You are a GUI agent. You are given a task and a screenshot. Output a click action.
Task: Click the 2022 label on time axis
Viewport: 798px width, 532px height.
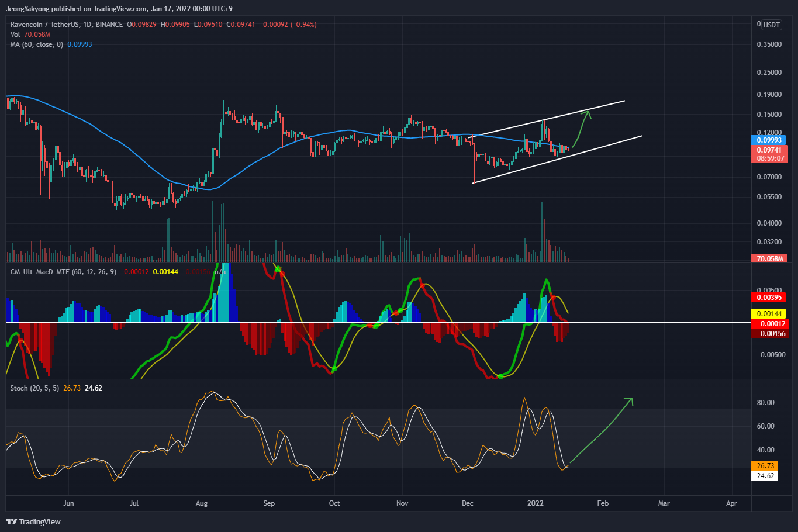[x=536, y=503]
